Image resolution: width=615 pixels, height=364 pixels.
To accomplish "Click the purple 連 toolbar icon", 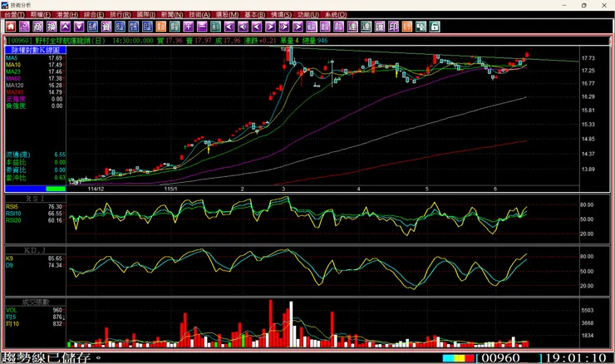I will [x=352, y=27].
